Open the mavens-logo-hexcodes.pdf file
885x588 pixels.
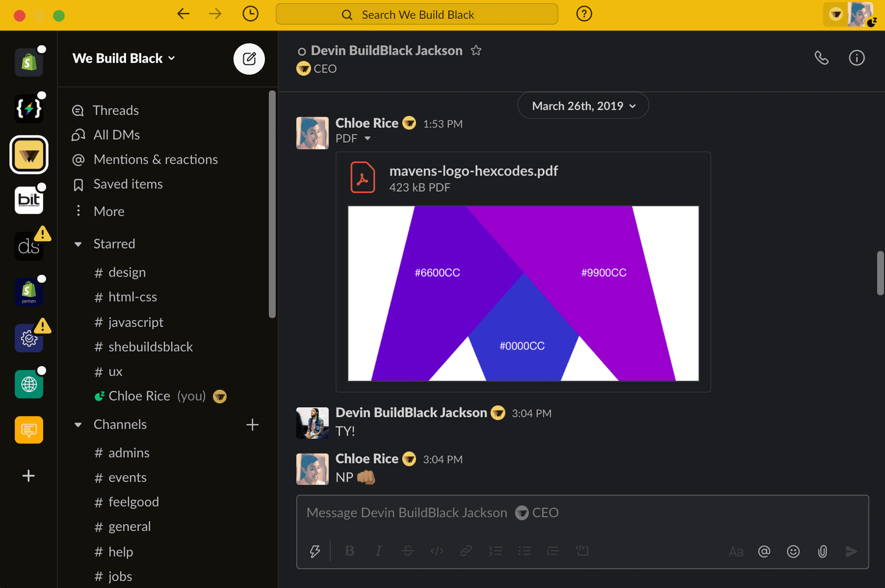coord(473,171)
